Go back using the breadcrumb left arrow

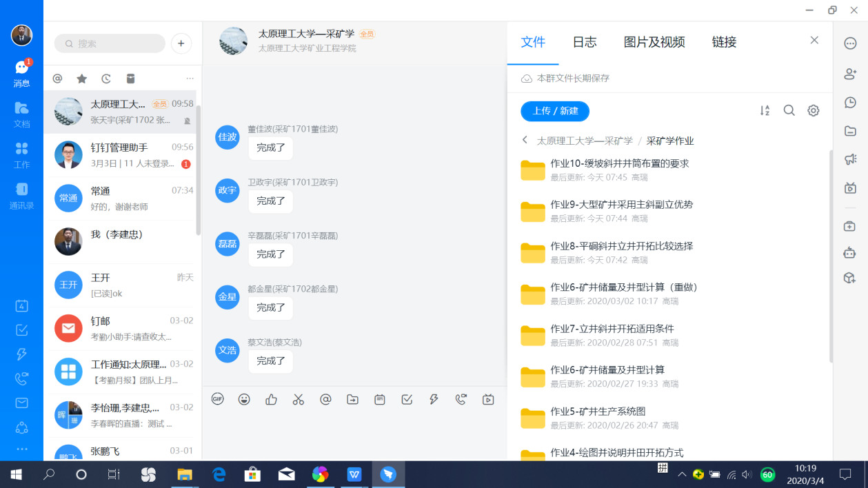pyautogui.click(x=525, y=140)
